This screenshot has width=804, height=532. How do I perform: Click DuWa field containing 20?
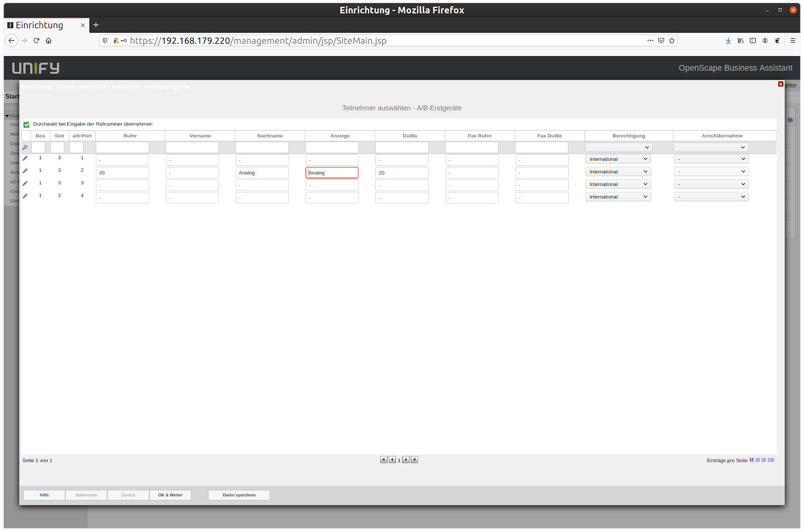click(x=402, y=172)
